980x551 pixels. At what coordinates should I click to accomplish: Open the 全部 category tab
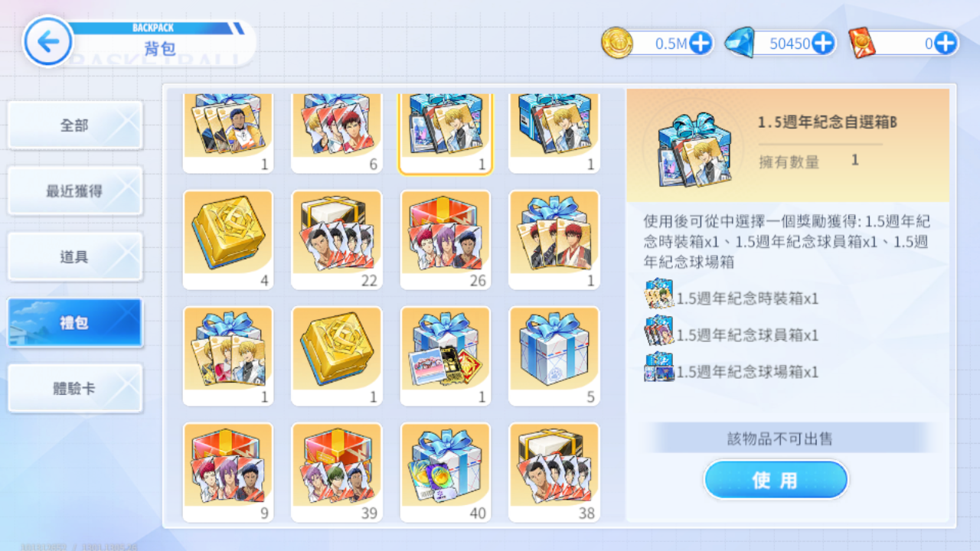click(x=75, y=126)
